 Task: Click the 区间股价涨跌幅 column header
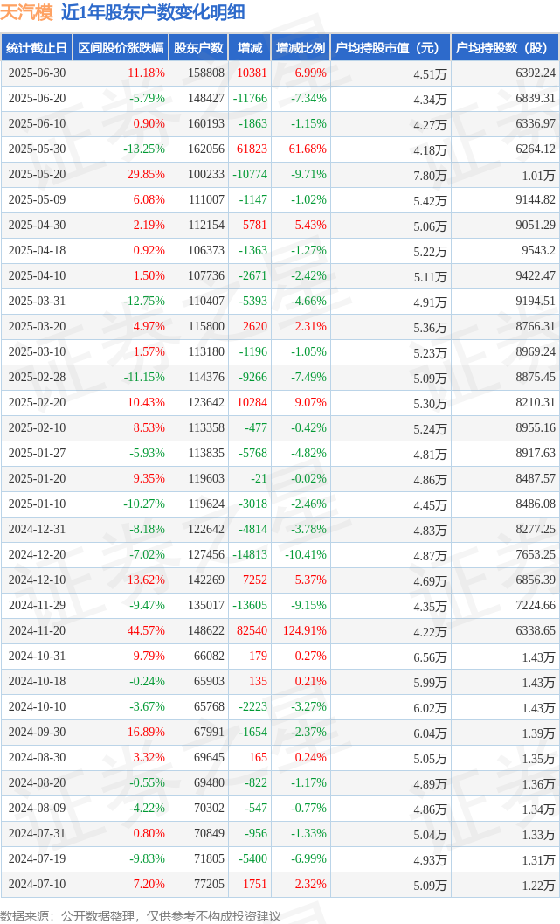(x=121, y=48)
